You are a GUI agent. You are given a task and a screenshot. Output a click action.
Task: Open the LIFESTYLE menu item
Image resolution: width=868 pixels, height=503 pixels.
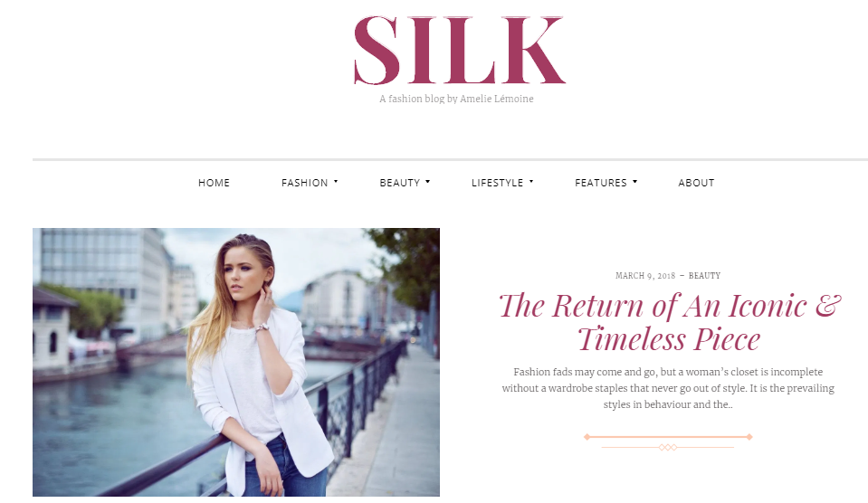click(x=497, y=183)
